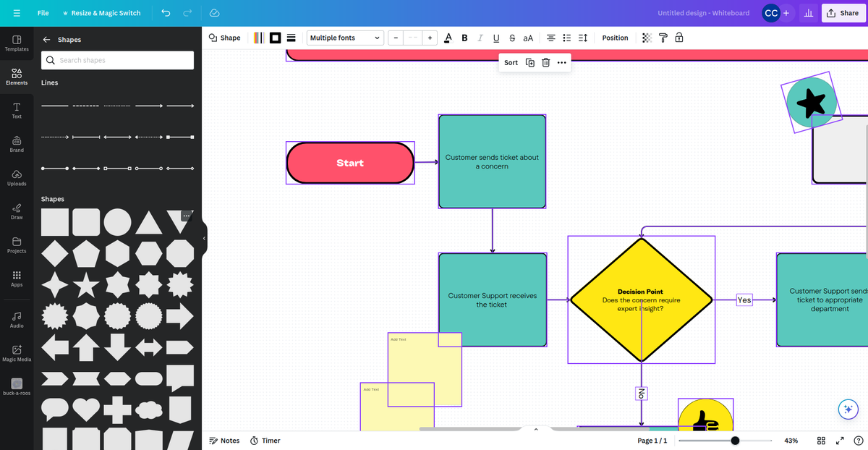This screenshot has height=450, width=868.
Task: Open the File menu
Action: [x=43, y=13]
